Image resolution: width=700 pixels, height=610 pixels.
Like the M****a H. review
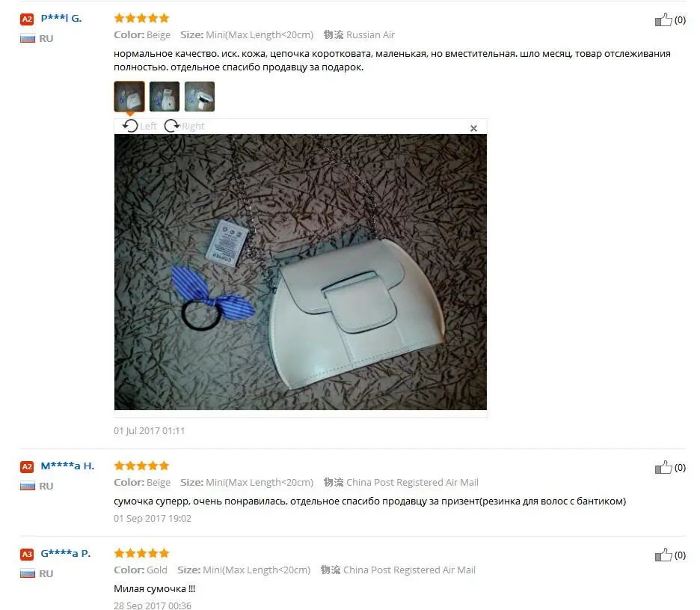coord(663,468)
